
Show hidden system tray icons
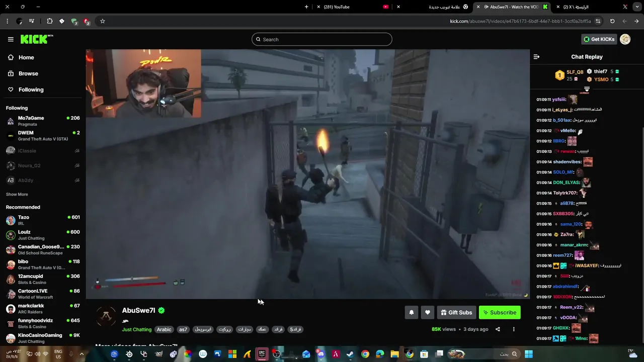(x=82, y=354)
